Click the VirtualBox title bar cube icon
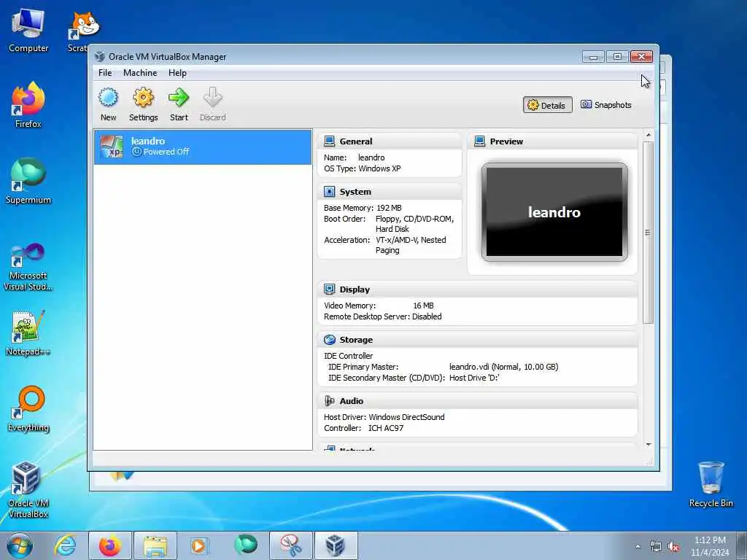 point(99,57)
